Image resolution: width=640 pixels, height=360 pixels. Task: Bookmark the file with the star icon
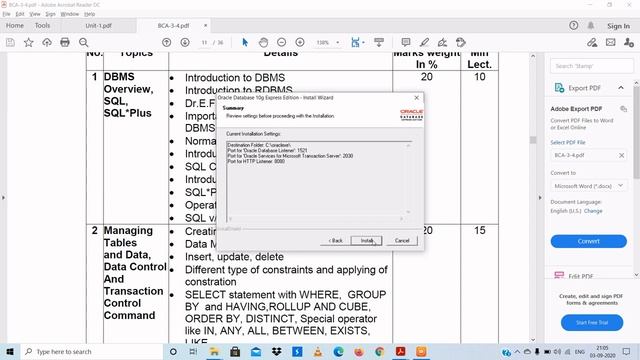pos(29,42)
